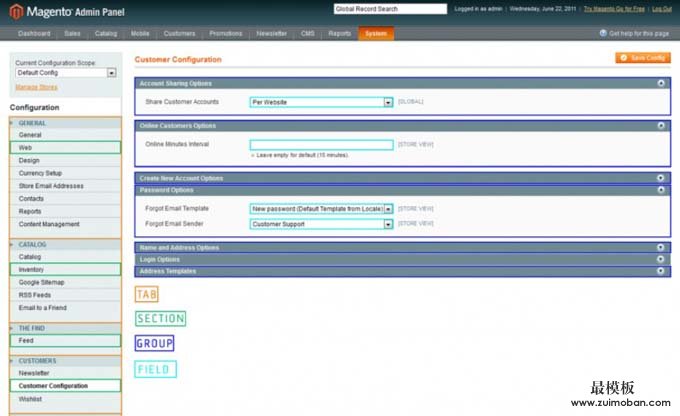
Task: Select Email to a Friend section
Action: tap(65, 308)
